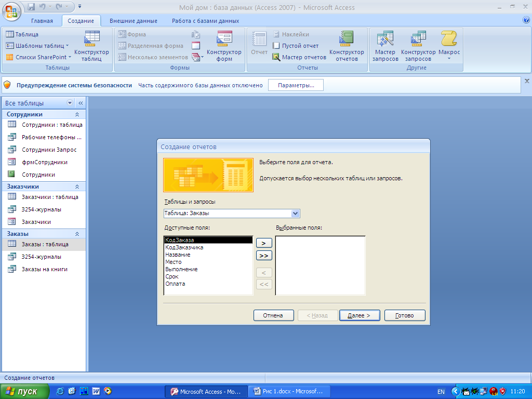Switch to Внешние данные tab
The height and width of the screenshot is (399, 532).
click(134, 21)
